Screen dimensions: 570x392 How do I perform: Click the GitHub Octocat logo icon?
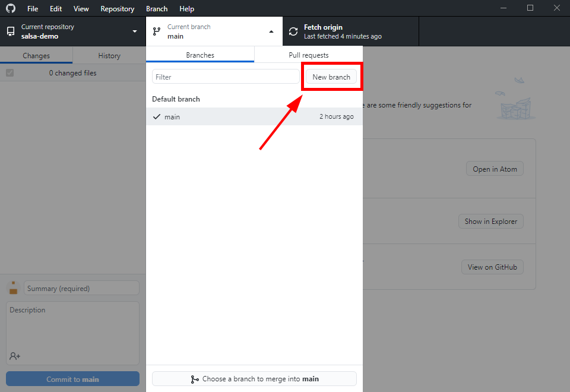click(x=11, y=8)
